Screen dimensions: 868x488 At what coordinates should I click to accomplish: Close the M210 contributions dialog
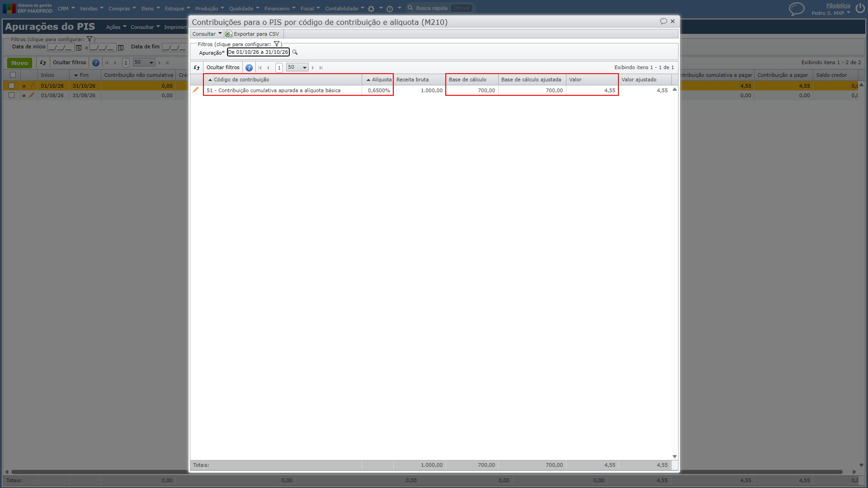673,21
